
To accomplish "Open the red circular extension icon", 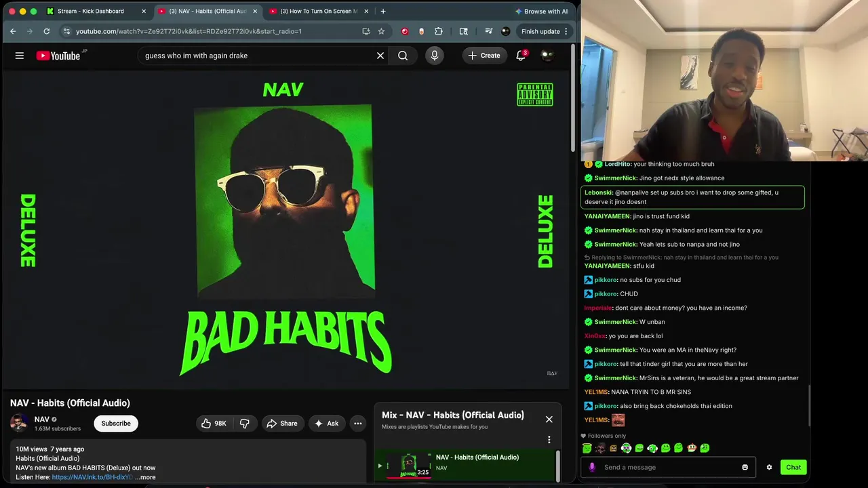I will 405,31.
